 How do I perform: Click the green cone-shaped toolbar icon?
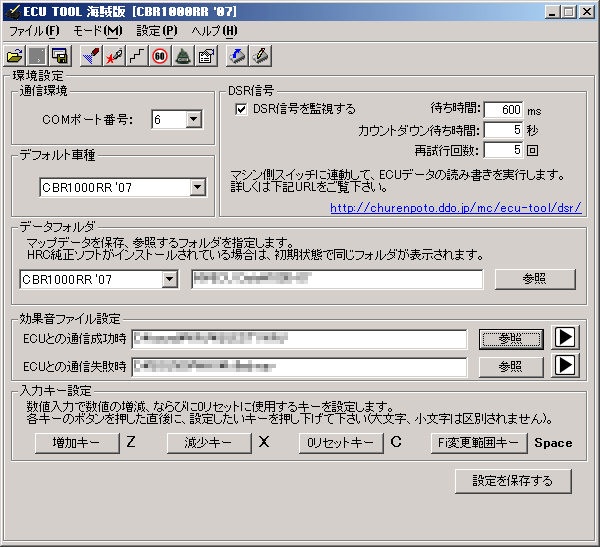pos(183,56)
